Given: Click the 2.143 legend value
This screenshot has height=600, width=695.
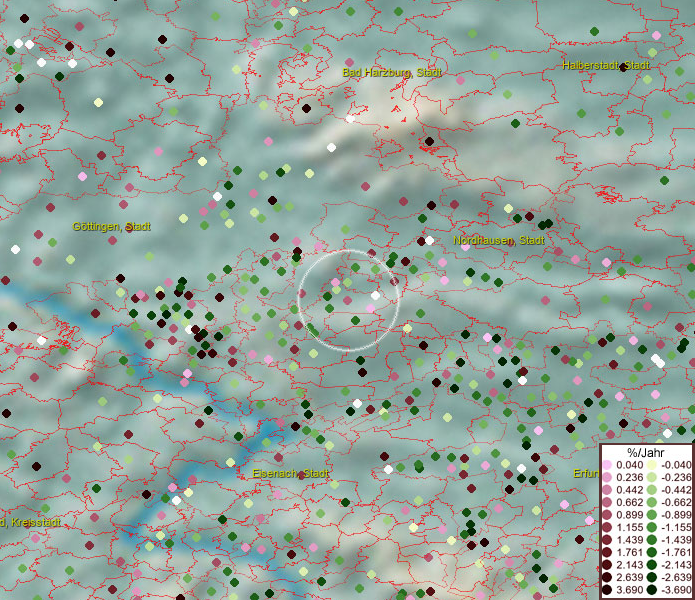Looking at the screenshot, I should [629, 565].
